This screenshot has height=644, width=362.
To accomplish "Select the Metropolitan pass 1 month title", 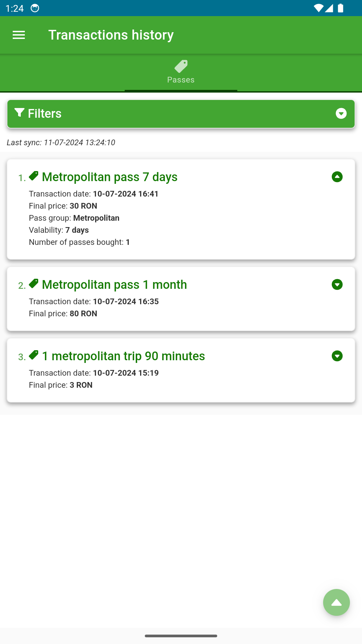I will [114, 284].
